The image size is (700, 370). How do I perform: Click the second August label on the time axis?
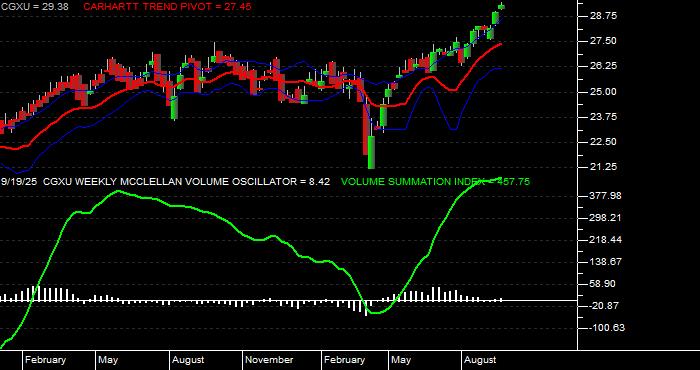click(x=480, y=360)
